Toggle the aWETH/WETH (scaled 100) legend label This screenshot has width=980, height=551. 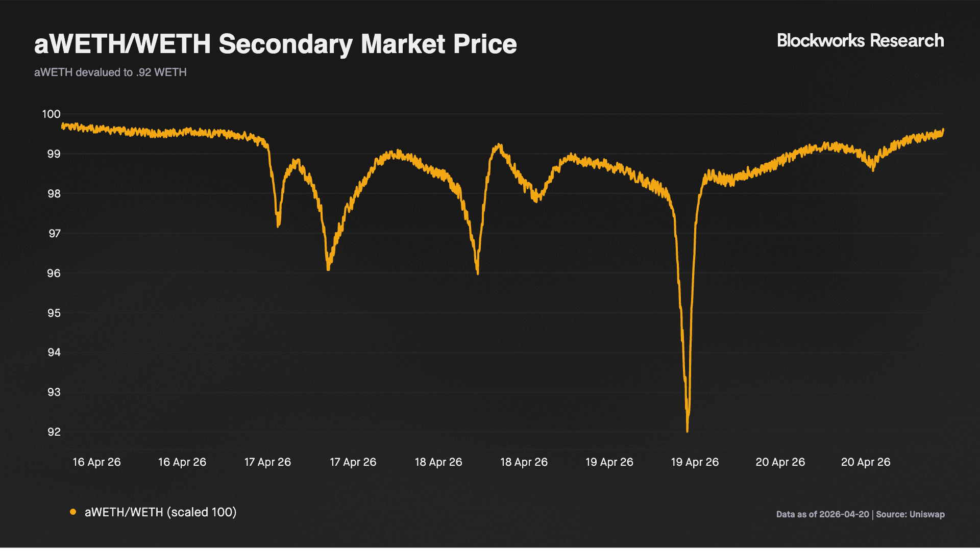pyautogui.click(x=160, y=512)
